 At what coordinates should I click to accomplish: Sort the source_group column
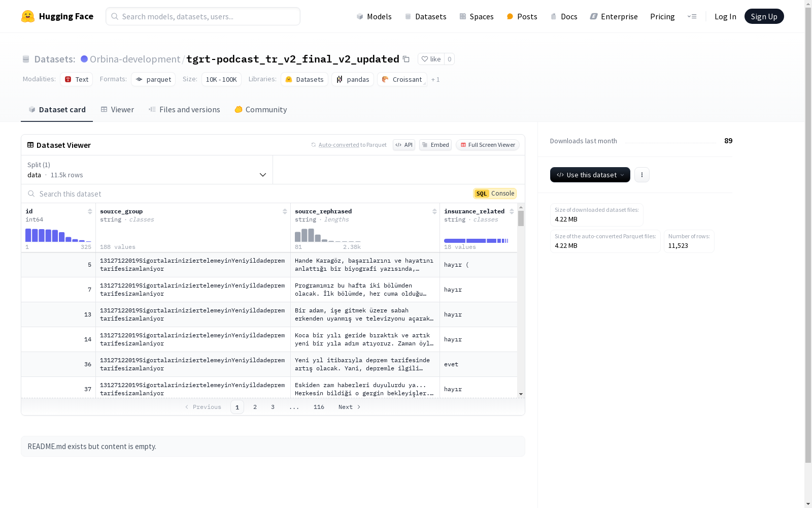(x=285, y=211)
